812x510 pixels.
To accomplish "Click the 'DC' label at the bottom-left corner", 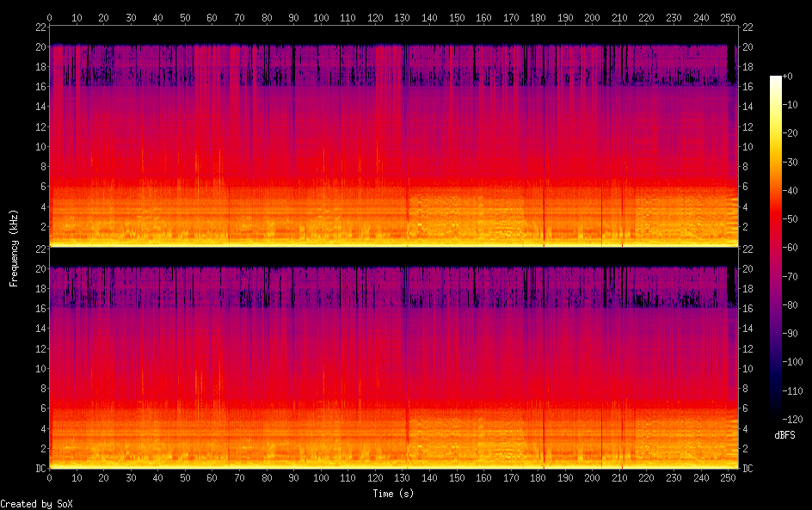I will [40, 469].
